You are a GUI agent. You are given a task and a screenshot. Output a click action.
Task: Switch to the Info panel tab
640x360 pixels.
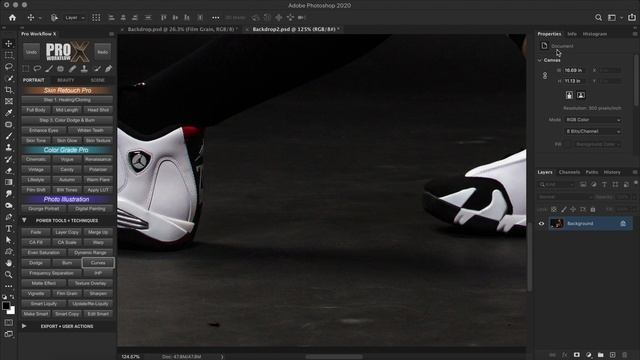pos(572,34)
